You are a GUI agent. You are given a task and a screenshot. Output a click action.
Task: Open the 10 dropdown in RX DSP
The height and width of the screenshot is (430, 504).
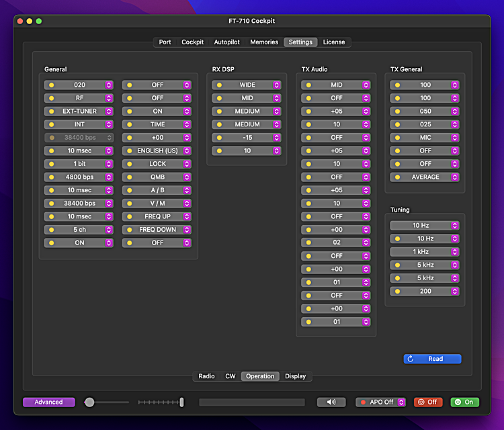point(247,150)
